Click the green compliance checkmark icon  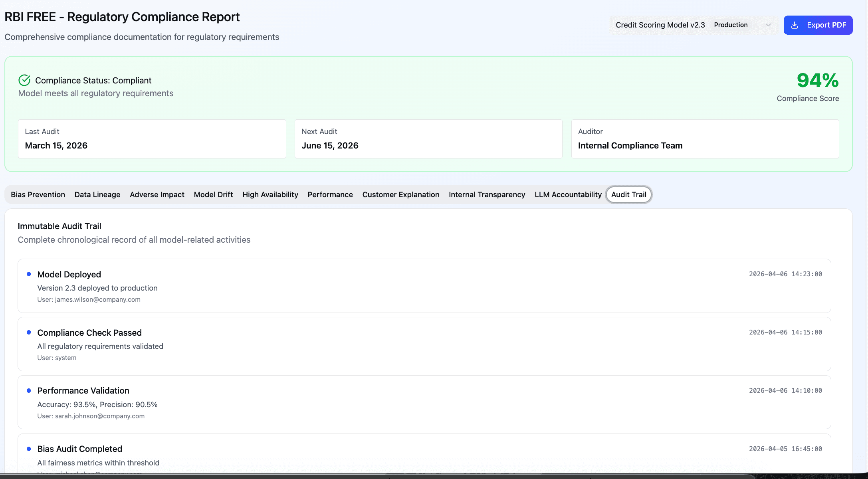point(24,80)
